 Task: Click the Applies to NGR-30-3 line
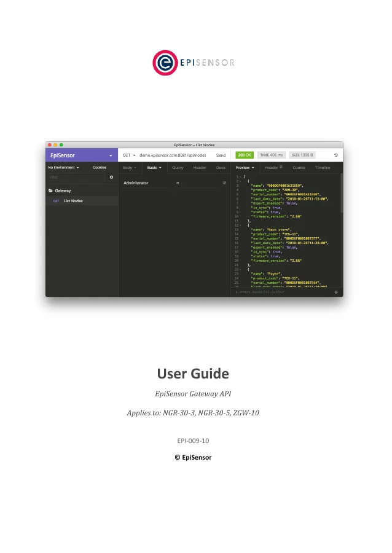(193, 413)
